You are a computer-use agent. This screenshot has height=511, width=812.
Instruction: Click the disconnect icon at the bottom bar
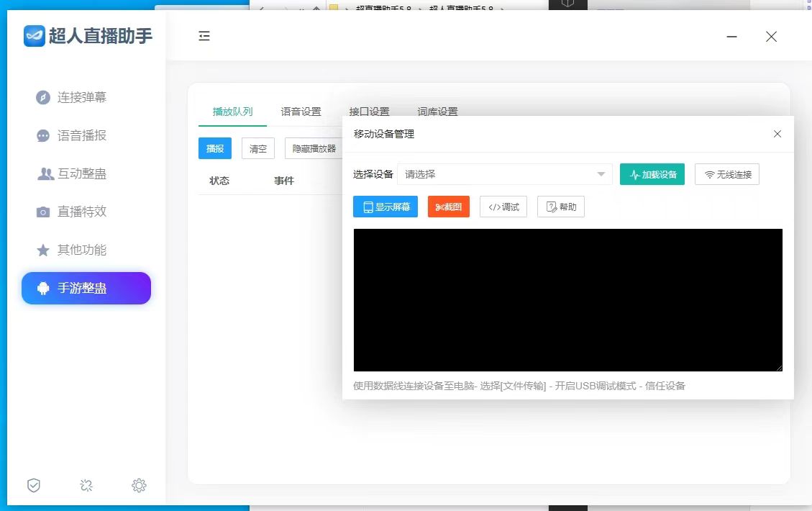86,485
